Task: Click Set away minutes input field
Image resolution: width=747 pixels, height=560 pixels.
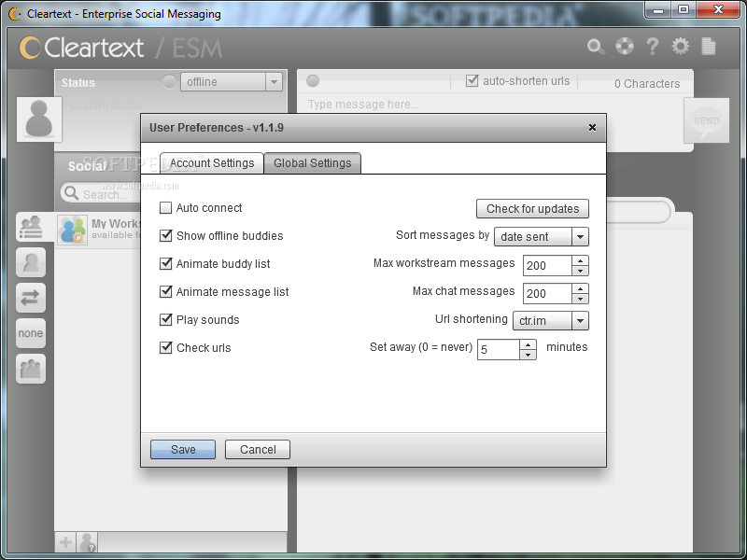Action: 498,349
